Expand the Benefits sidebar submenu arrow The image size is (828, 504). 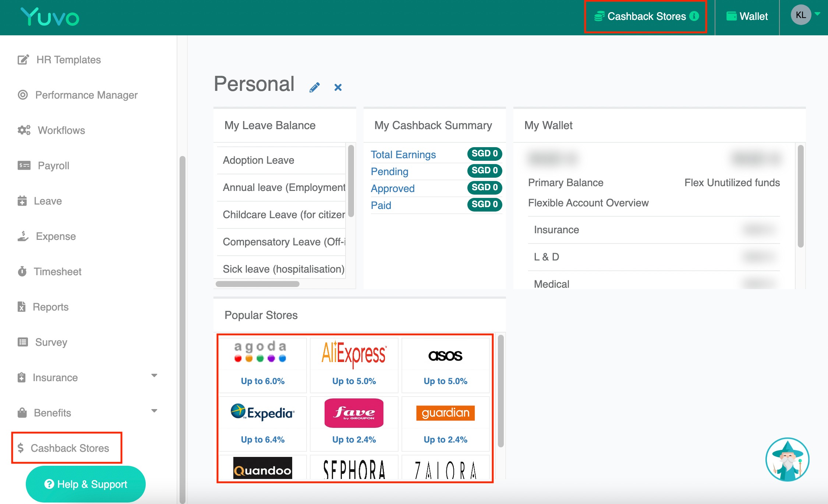tap(154, 411)
